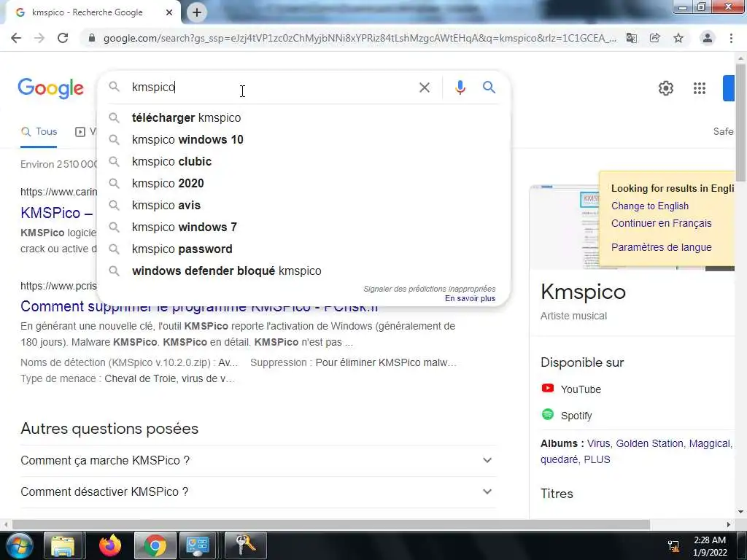Open Paramètres de langue link
The height and width of the screenshot is (560, 747).
coord(661,248)
